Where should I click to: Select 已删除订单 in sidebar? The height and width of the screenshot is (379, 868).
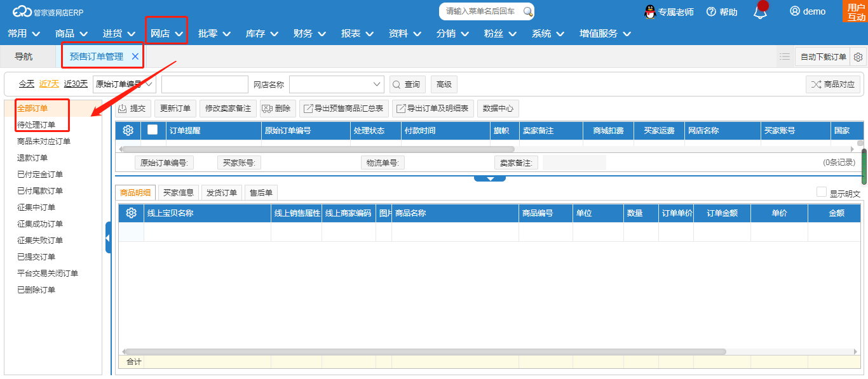point(36,289)
